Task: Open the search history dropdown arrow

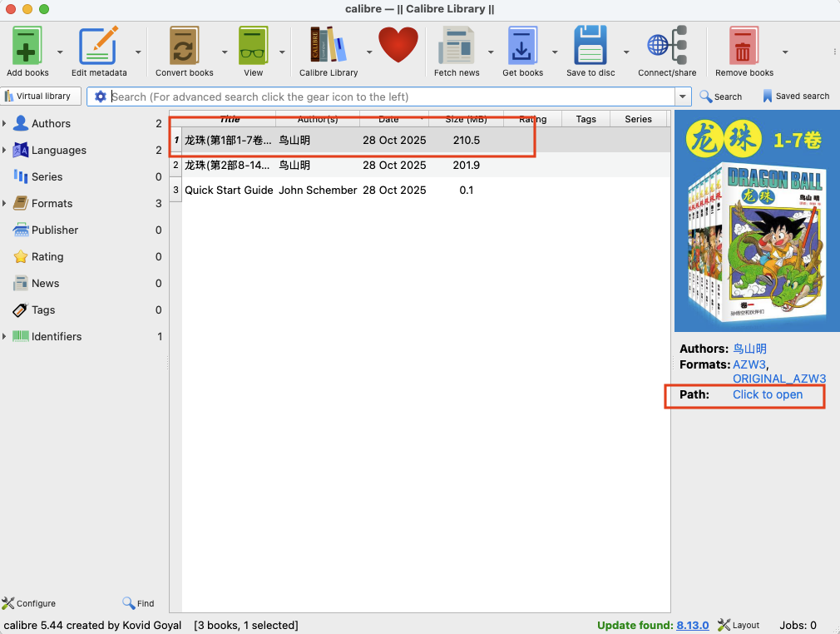Action: click(684, 97)
